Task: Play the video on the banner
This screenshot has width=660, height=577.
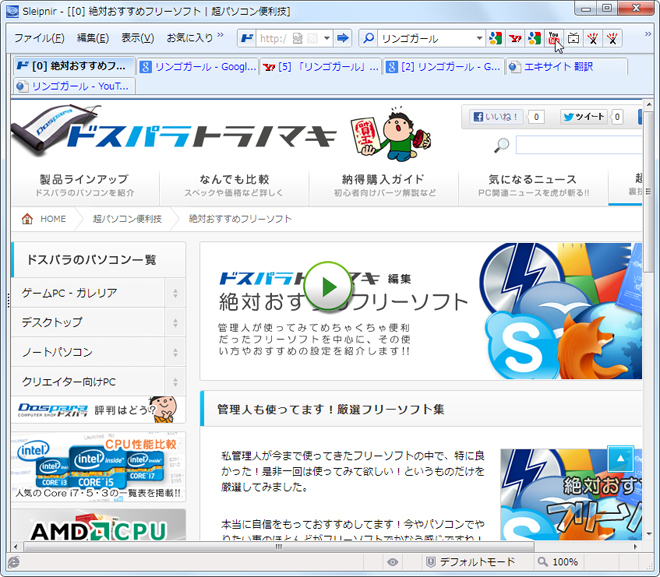Action: tap(327, 286)
